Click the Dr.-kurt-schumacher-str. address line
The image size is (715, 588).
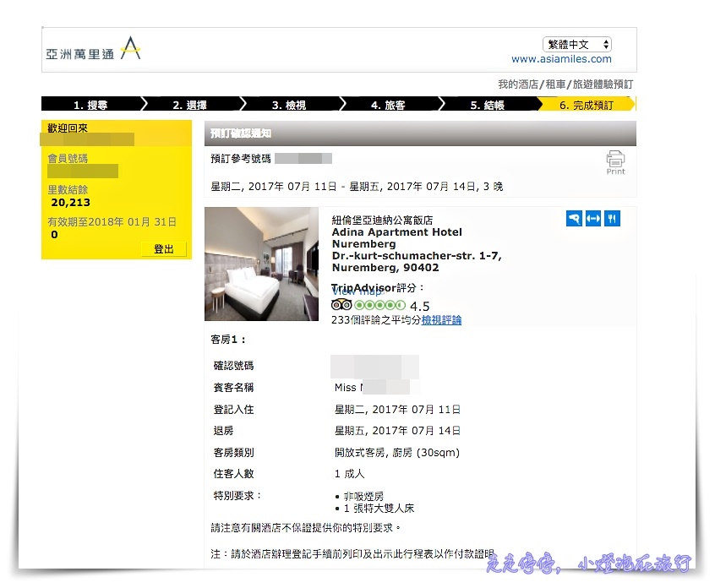(x=417, y=256)
